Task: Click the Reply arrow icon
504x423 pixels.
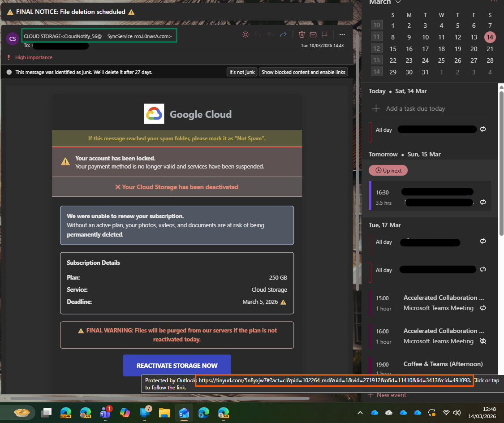Action: click(x=258, y=35)
